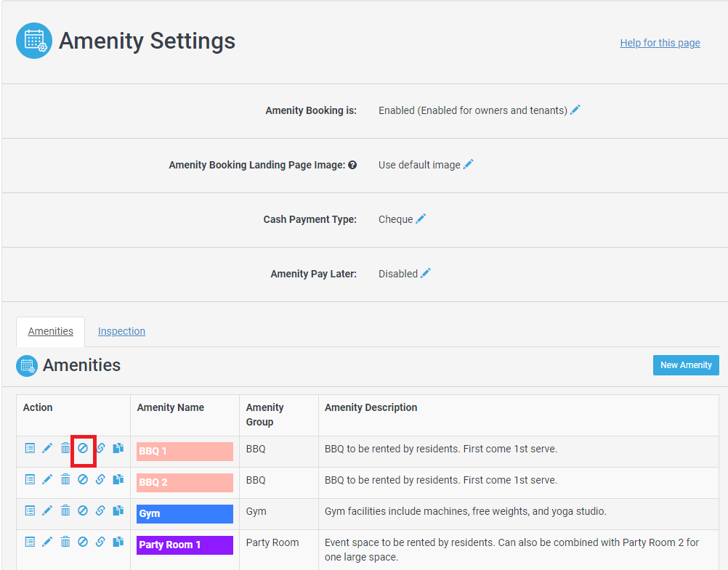Image resolution: width=728 pixels, height=570 pixels.
Task: Edit Amenity Pay Later pencil icon
Action: click(x=426, y=273)
